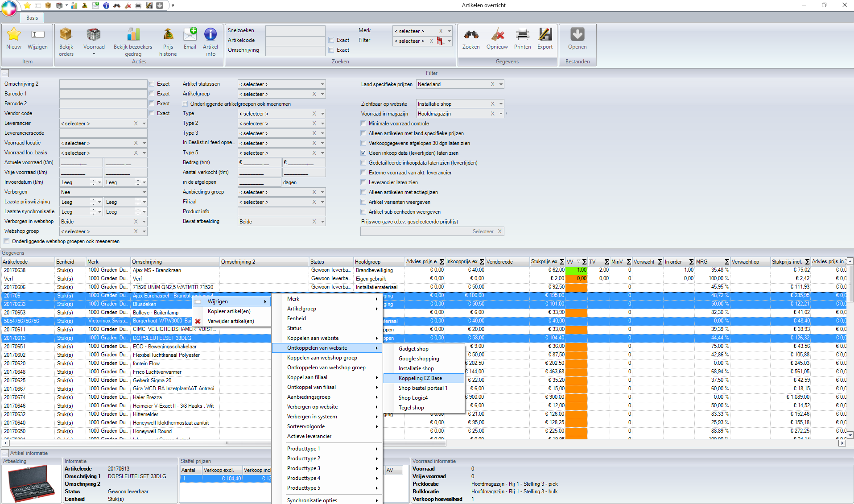The height and width of the screenshot is (504, 854).
Task: Uncheck Geen inkoop data laten zien
Action: 363,153
